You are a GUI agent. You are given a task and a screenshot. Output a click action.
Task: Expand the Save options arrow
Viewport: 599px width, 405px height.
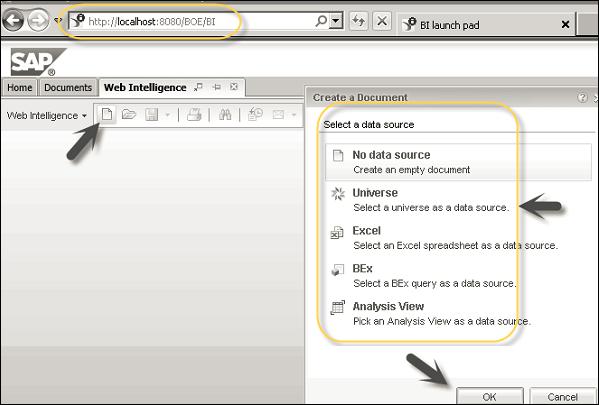tap(167, 115)
